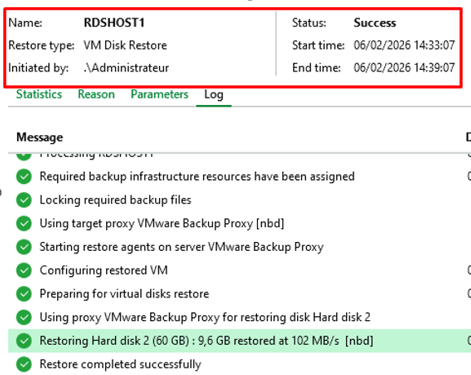Select 'Using target proxy VMware Backup Proxy [nbd]' entry

click(162, 223)
